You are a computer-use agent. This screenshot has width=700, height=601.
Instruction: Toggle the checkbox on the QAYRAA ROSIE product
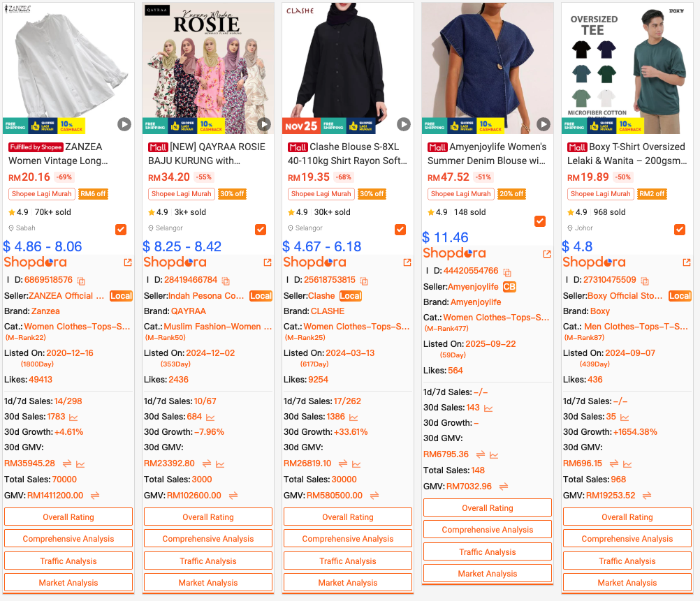click(261, 230)
